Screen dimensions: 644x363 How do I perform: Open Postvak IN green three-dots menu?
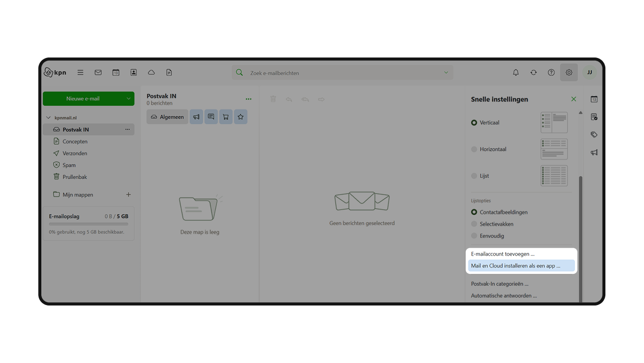(248, 99)
